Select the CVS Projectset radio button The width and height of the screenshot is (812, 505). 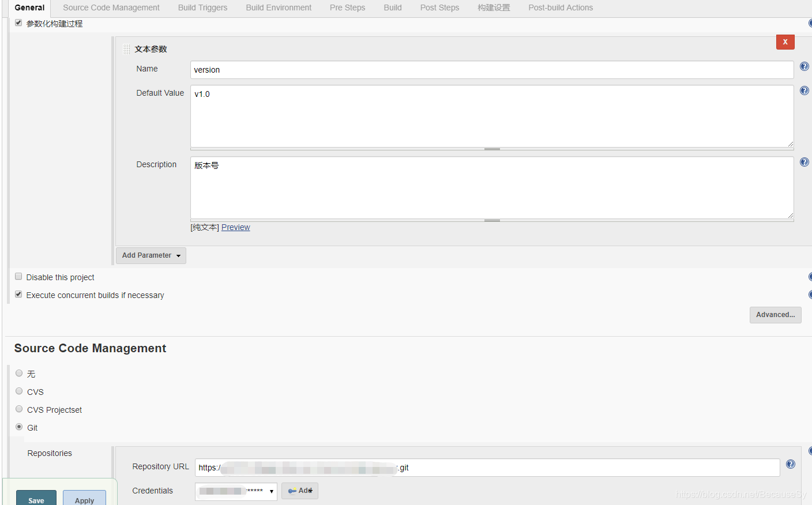tap(19, 409)
